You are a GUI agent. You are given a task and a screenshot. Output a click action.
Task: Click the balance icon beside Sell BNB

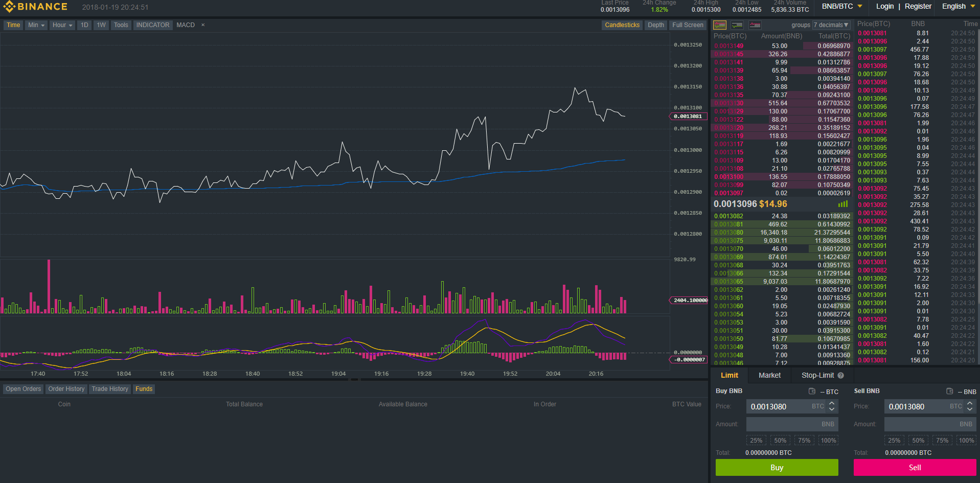[x=950, y=390]
